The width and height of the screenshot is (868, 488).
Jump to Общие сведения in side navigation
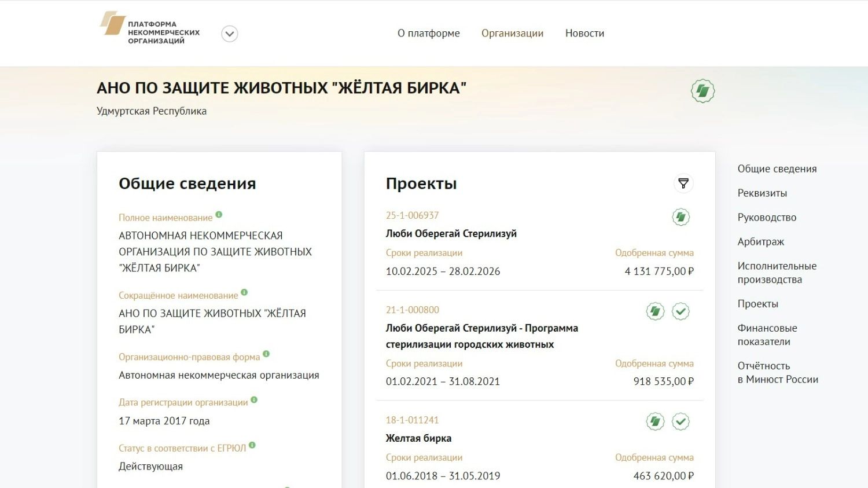[777, 168]
